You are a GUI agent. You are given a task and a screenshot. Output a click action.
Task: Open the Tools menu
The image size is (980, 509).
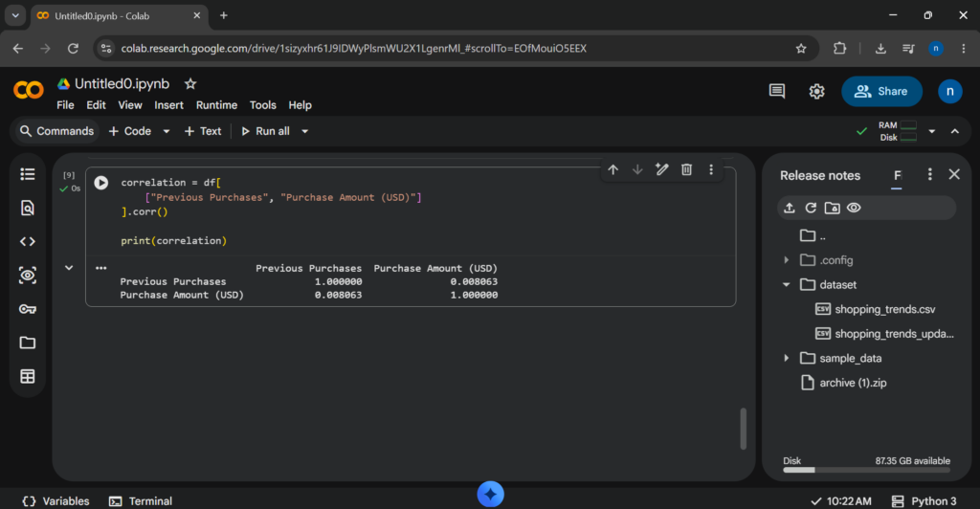262,105
